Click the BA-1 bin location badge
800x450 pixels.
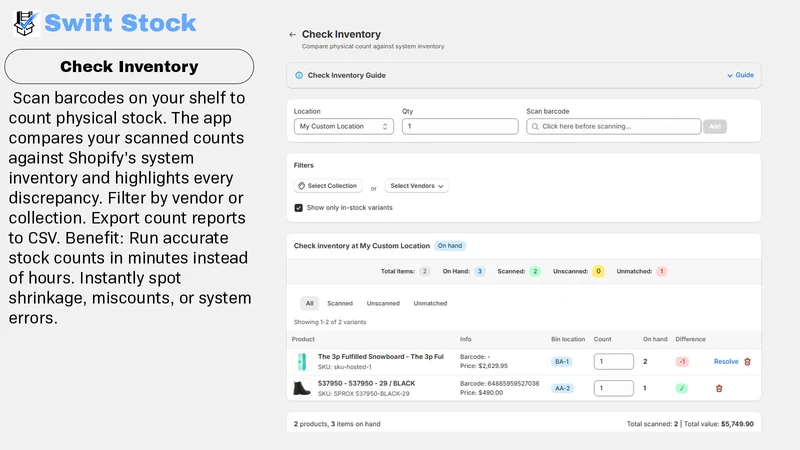[x=562, y=362]
